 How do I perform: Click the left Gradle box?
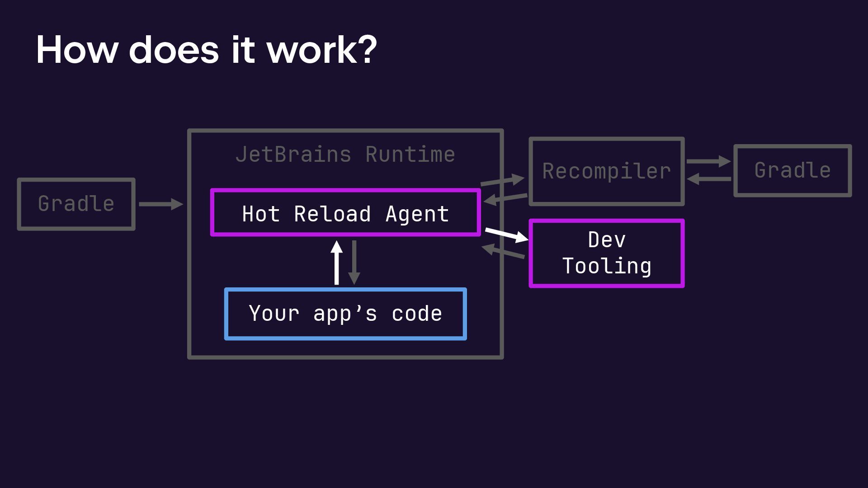76,204
